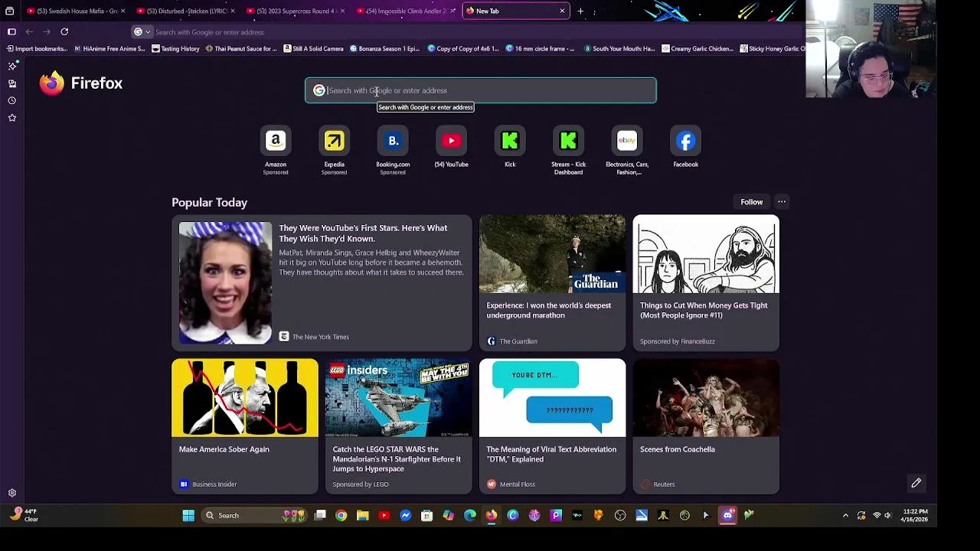The width and height of the screenshot is (980, 551).
Task: Click the new tab page search box
Action: pos(481,90)
